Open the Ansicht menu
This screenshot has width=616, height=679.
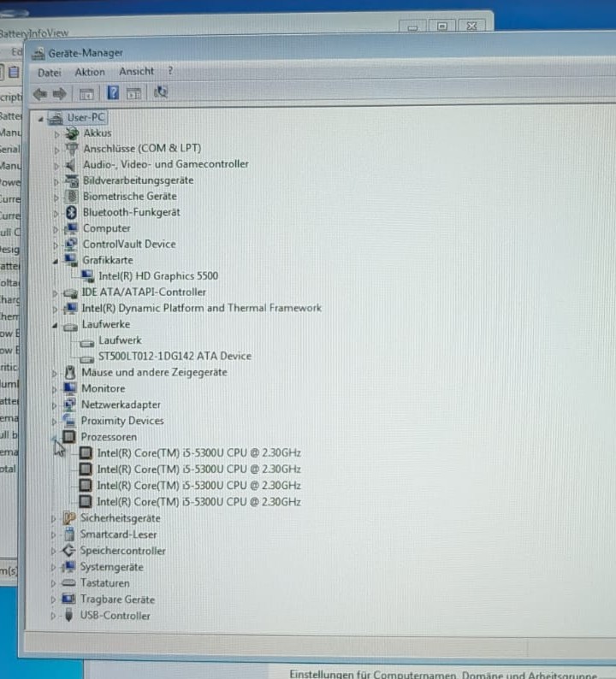[136, 71]
